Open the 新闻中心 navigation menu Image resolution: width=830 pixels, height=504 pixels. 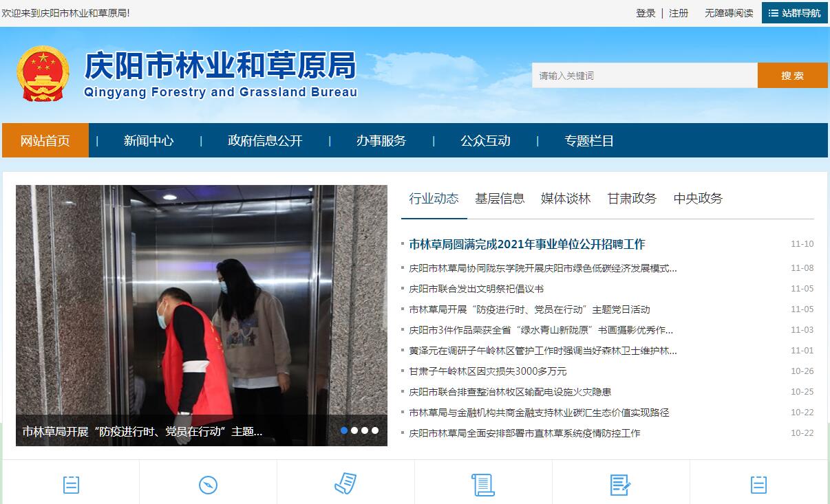[x=149, y=141]
